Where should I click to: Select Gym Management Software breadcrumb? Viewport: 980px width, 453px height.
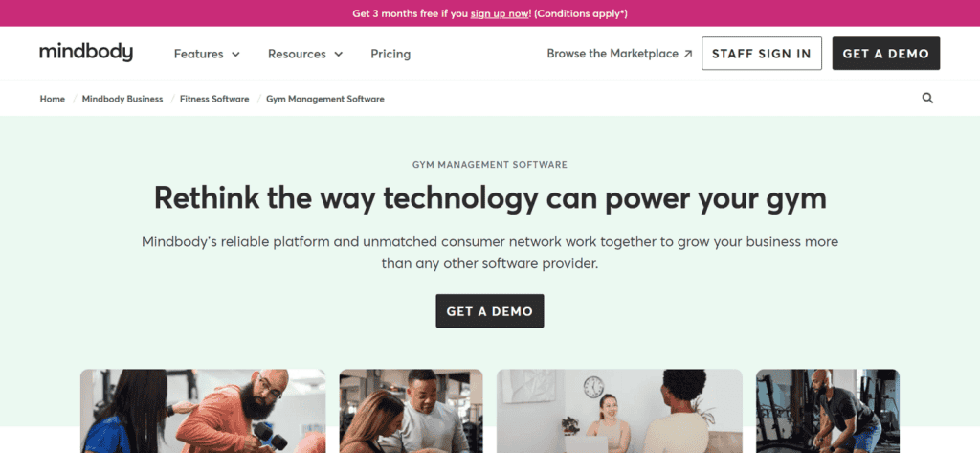[325, 99]
